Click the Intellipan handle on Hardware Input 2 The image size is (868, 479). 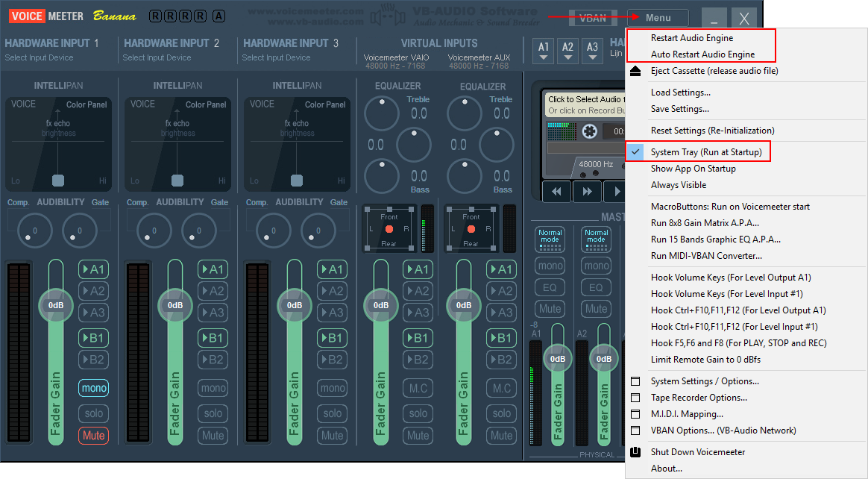pyautogui.click(x=177, y=181)
